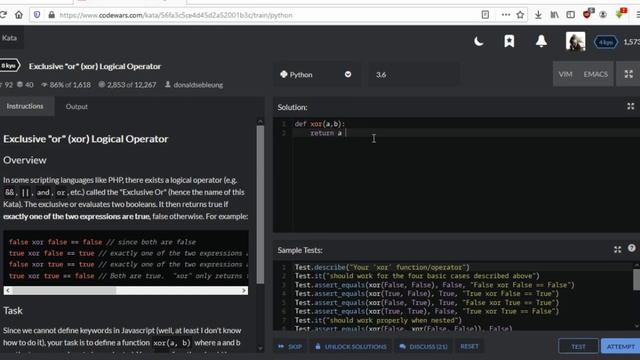The image size is (640, 360).
Task: Click UNLOCK SOLUTIONS button
Action: pyautogui.click(x=351, y=347)
